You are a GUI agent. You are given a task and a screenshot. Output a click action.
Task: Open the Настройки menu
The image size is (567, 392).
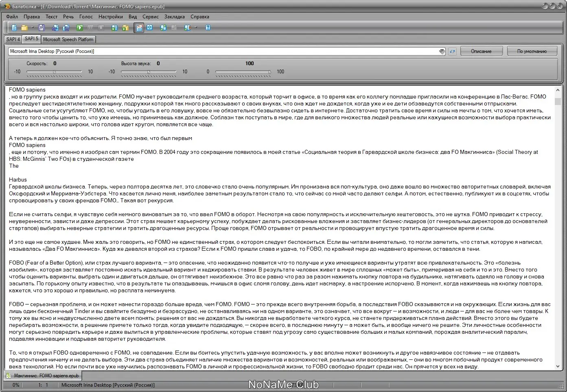111,17
